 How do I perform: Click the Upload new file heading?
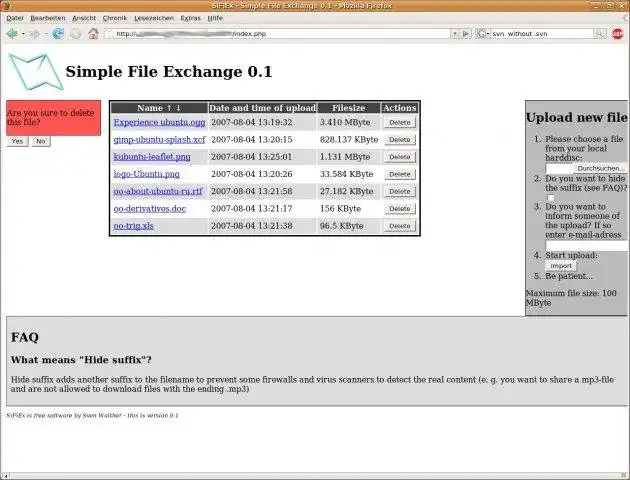coord(577,117)
